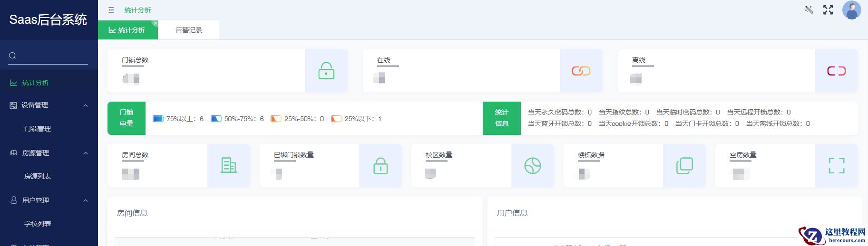The width and height of the screenshot is (868, 246).
Task: Toggle the sidebar collapse hamburger icon
Action: click(x=111, y=10)
